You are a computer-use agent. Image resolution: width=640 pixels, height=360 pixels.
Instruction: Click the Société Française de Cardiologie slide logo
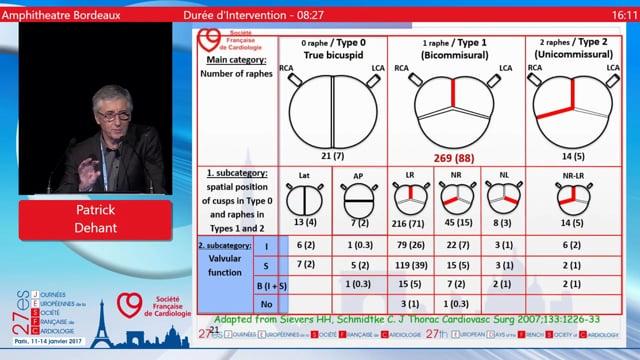229,40
